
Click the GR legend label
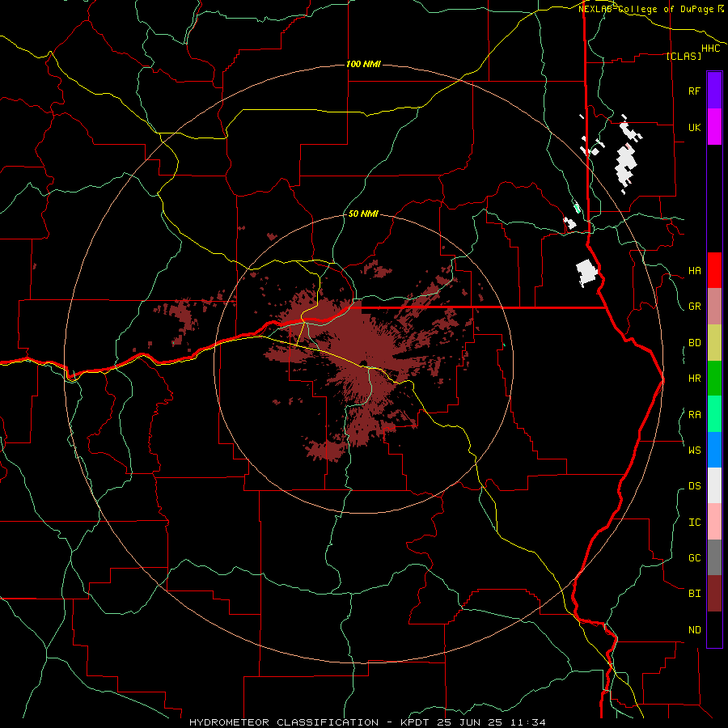pyautogui.click(x=694, y=307)
